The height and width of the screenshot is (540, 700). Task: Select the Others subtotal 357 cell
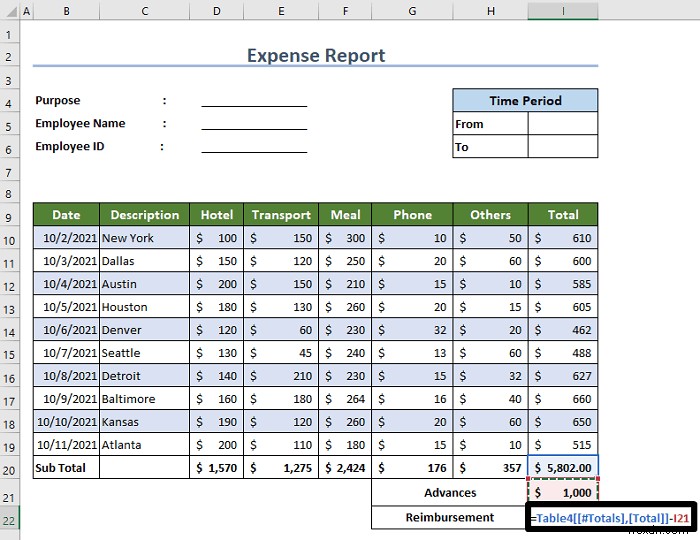tap(491, 468)
